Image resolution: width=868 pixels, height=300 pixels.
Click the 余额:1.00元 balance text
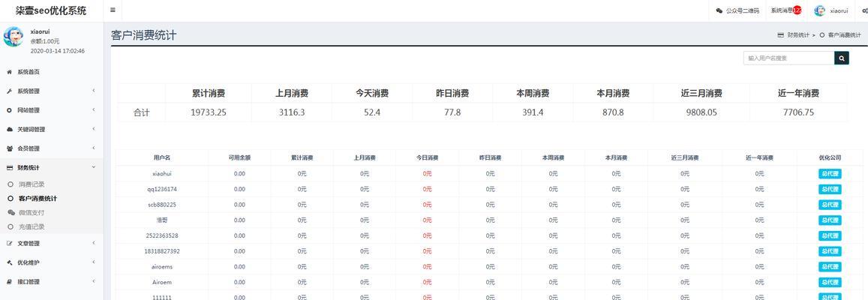[x=45, y=41]
